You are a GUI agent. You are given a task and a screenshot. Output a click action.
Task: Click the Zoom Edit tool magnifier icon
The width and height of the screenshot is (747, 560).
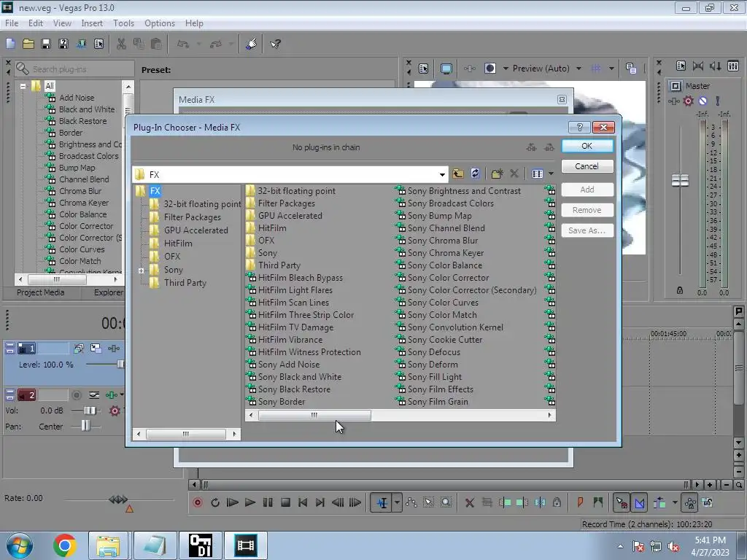click(x=446, y=502)
